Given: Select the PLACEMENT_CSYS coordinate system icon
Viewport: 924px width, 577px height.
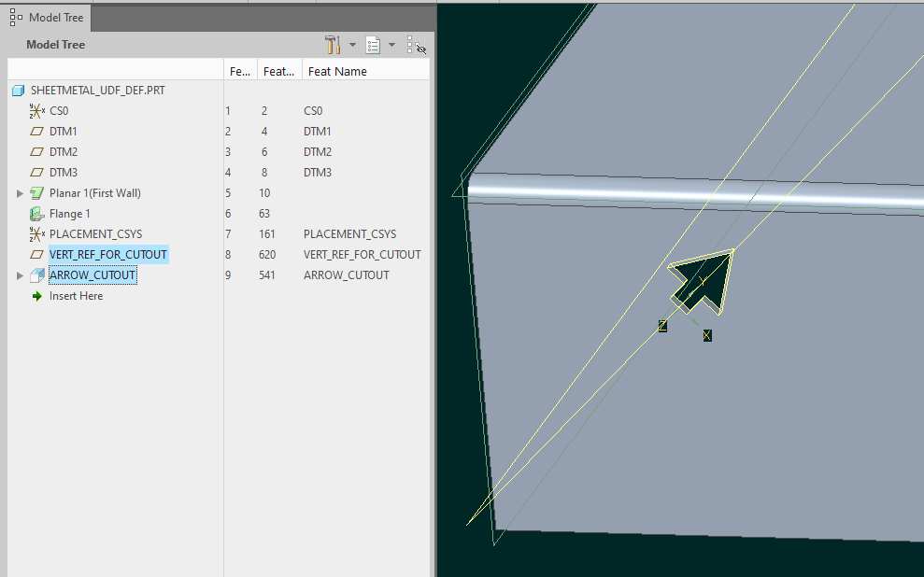Looking at the screenshot, I should tap(36, 234).
